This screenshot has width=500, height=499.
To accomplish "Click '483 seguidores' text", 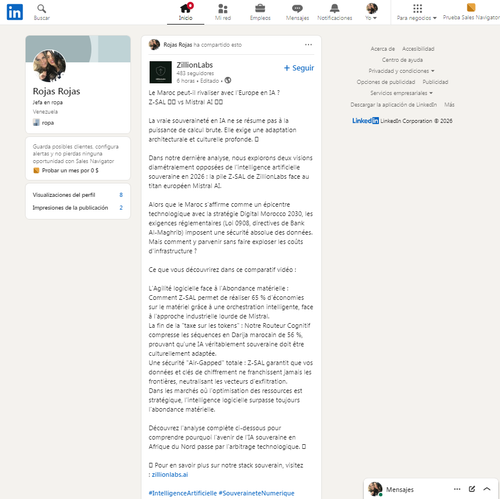I will pos(195,73).
